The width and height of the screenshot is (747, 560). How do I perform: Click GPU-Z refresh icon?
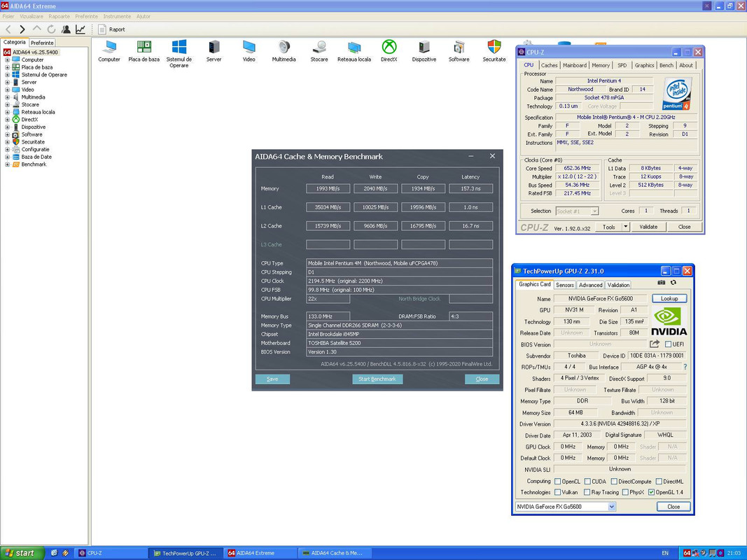[x=673, y=282]
